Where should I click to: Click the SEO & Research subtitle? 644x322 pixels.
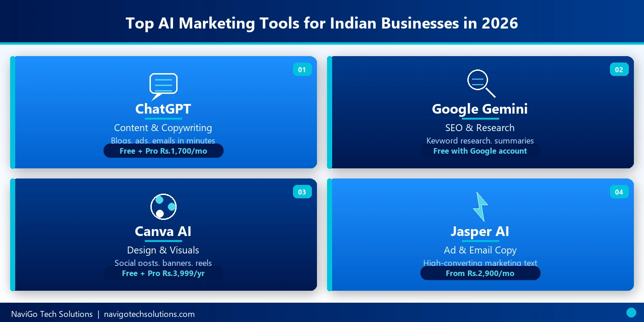tap(480, 128)
